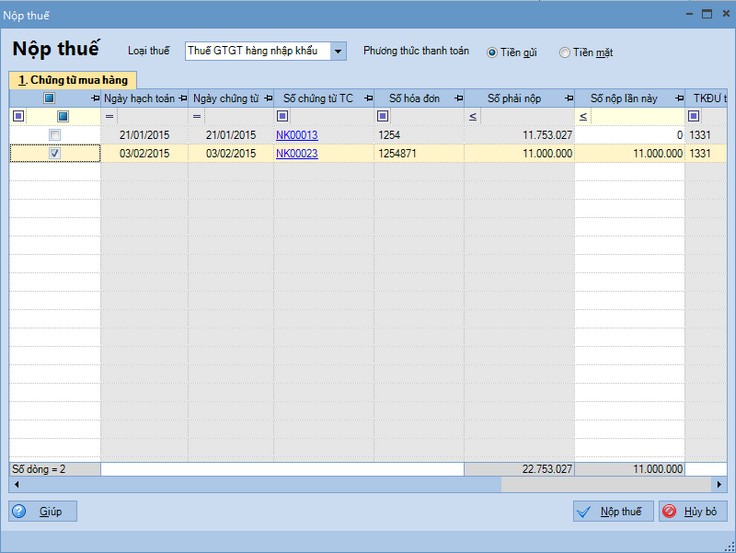Screen dimensions: 736x553
Task: Select cell with amount 11.753.027
Action: click(520, 135)
